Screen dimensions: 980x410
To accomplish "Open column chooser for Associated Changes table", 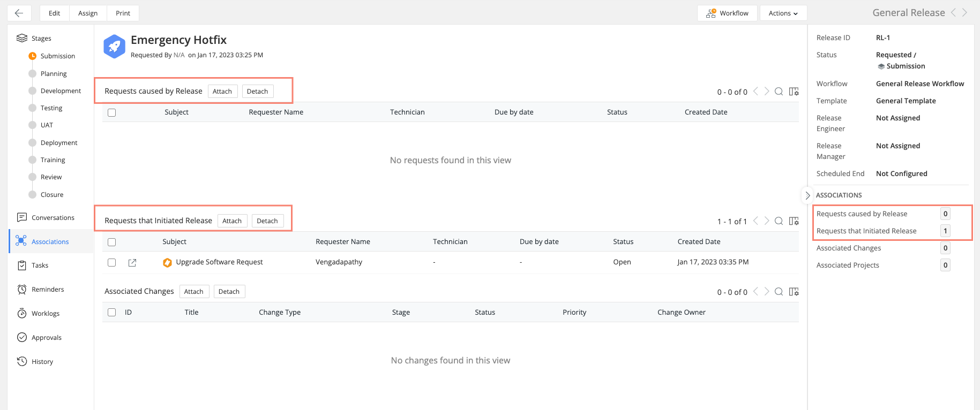I will tap(794, 292).
